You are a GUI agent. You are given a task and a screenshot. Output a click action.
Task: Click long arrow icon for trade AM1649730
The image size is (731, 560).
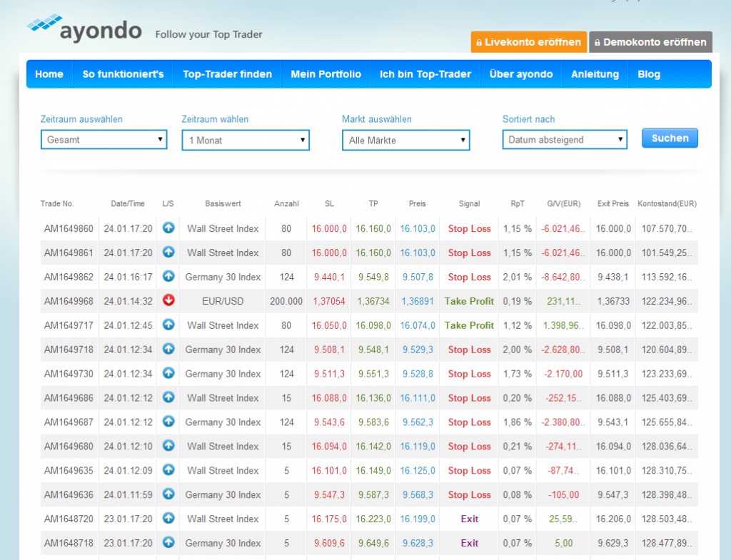point(168,374)
